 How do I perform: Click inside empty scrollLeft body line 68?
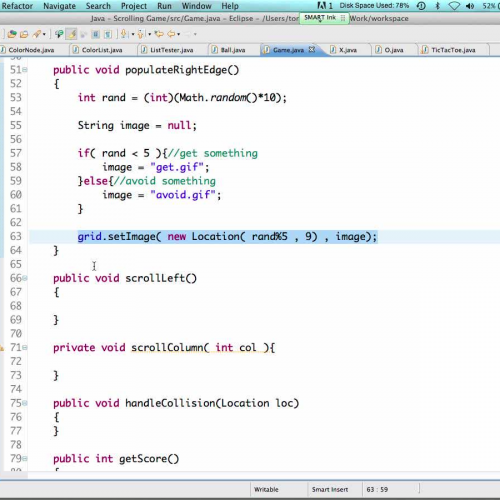pos(263,306)
